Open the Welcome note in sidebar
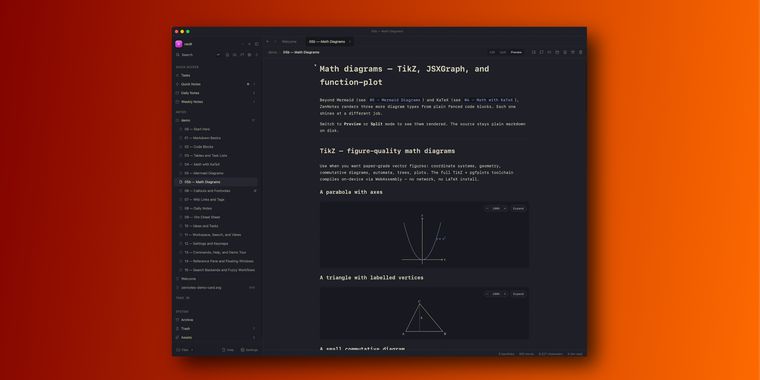Image resolution: width=760 pixels, height=380 pixels. [x=216, y=279]
